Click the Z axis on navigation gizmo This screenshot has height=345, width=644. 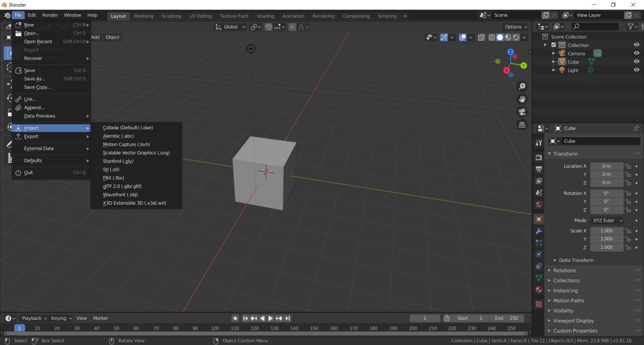pos(510,52)
